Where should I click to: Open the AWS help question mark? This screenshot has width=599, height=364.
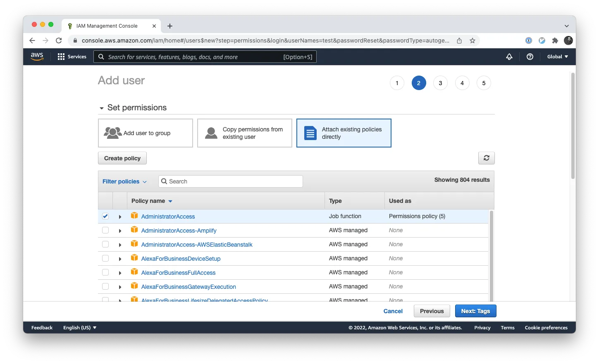530,57
